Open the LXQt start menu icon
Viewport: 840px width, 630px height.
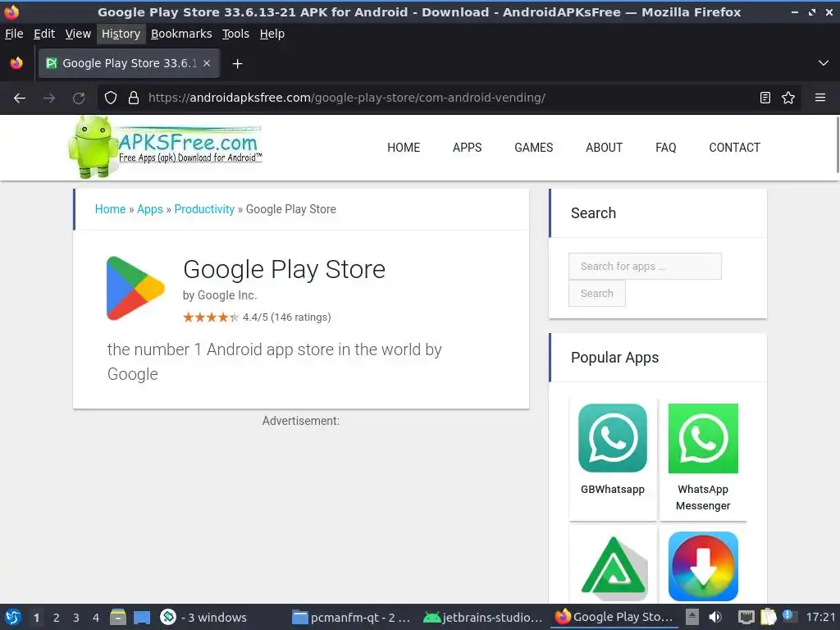(13, 617)
